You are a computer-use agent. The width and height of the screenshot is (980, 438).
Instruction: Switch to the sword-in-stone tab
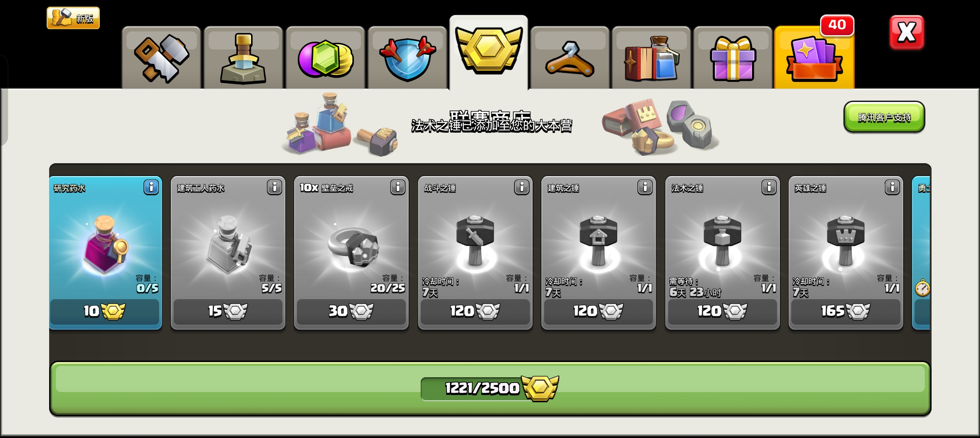(243, 58)
